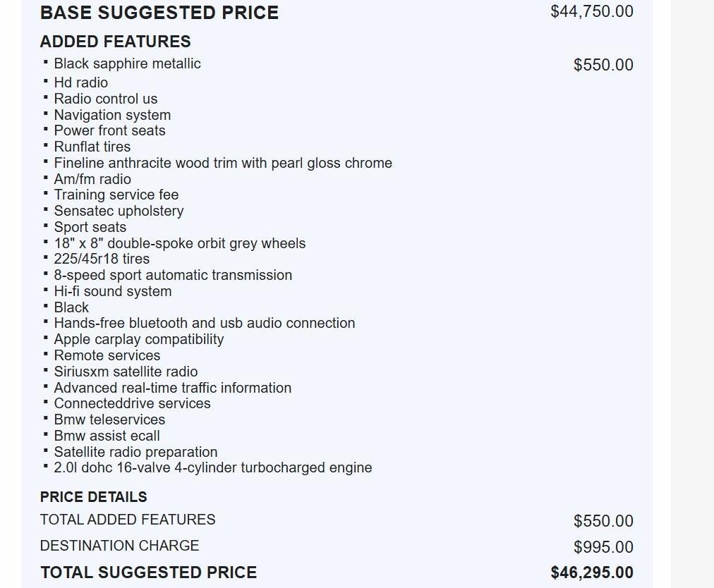
Task: Select the Hi-fi sound system entry
Action: (x=112, y=291)
